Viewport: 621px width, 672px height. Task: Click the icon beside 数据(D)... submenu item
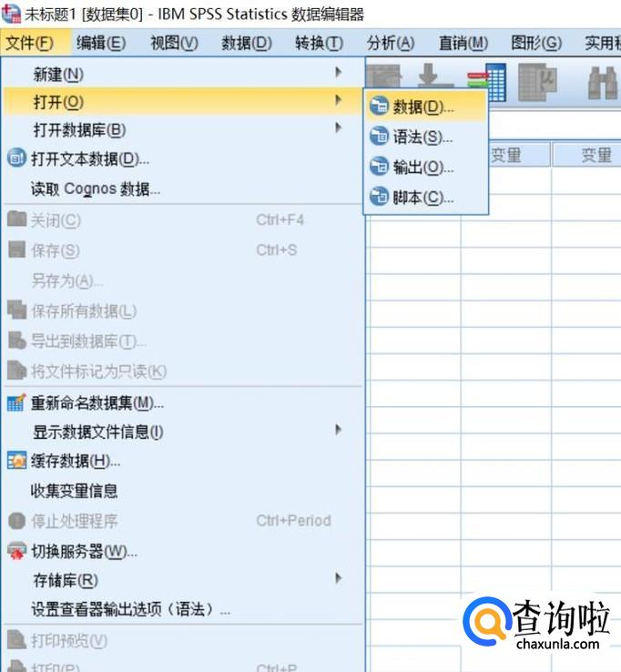click(x=379, y=106)
